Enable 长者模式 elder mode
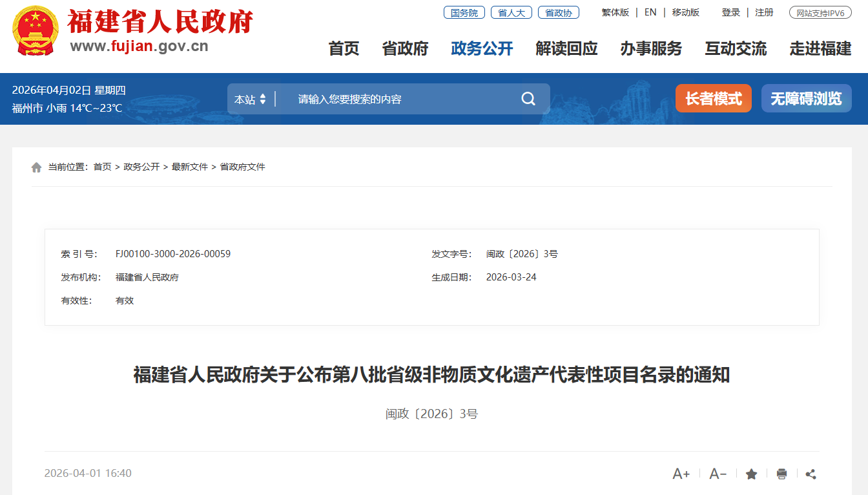 (713, 98)
